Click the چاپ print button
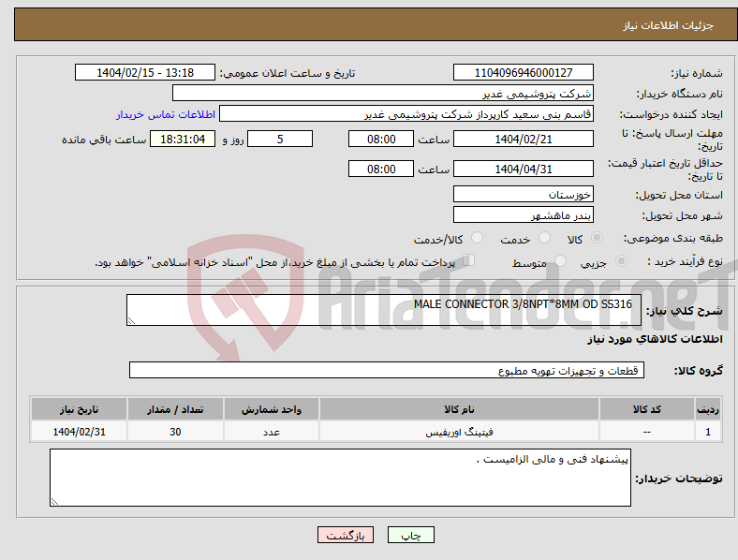 (411, 535)
